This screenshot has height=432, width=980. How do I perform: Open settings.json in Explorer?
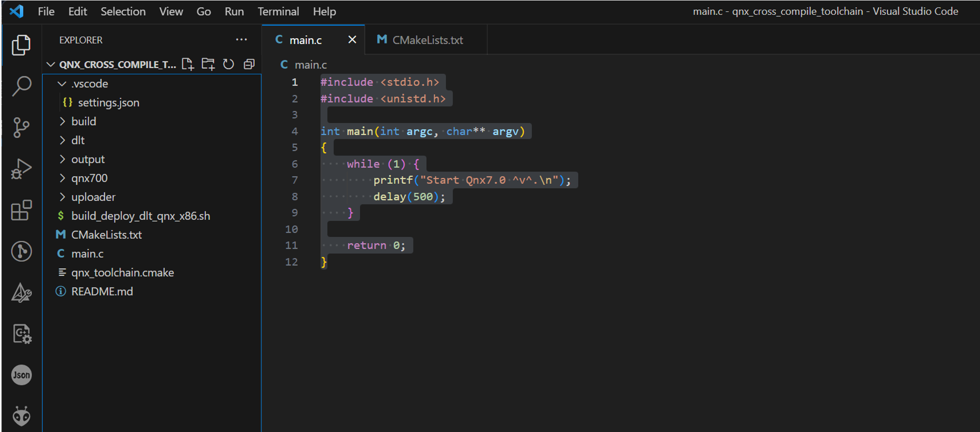point(152,103)
